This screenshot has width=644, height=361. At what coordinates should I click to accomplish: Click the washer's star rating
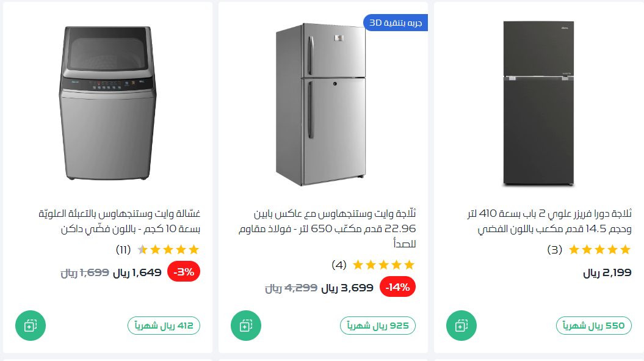coord(168,249)
